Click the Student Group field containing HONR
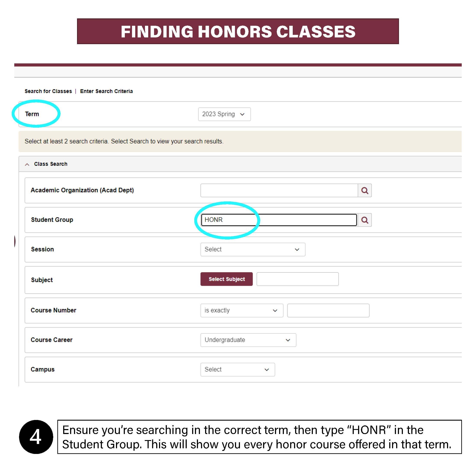Screen dimensions: 476x476 279,220
